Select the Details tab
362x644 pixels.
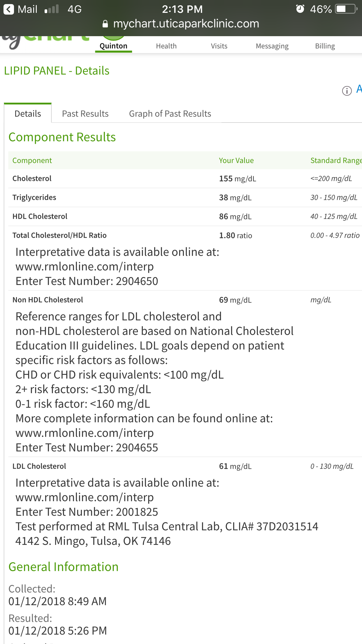(x=28, y=113)
